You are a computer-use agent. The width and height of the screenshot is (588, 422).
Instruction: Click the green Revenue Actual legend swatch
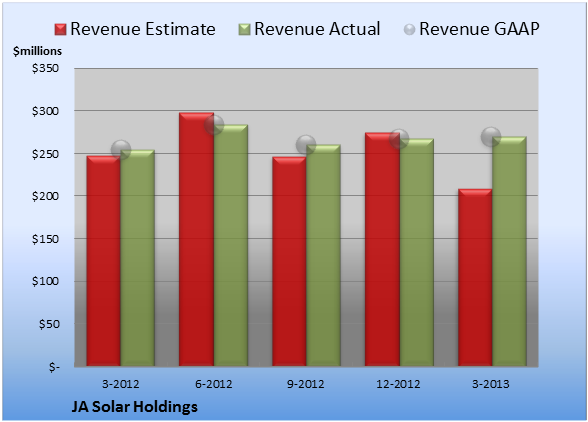(244, 30)
